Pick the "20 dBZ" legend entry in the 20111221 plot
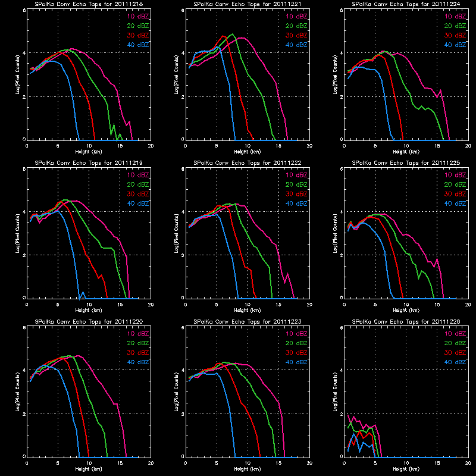476x476 pixels. pos(296,26)
